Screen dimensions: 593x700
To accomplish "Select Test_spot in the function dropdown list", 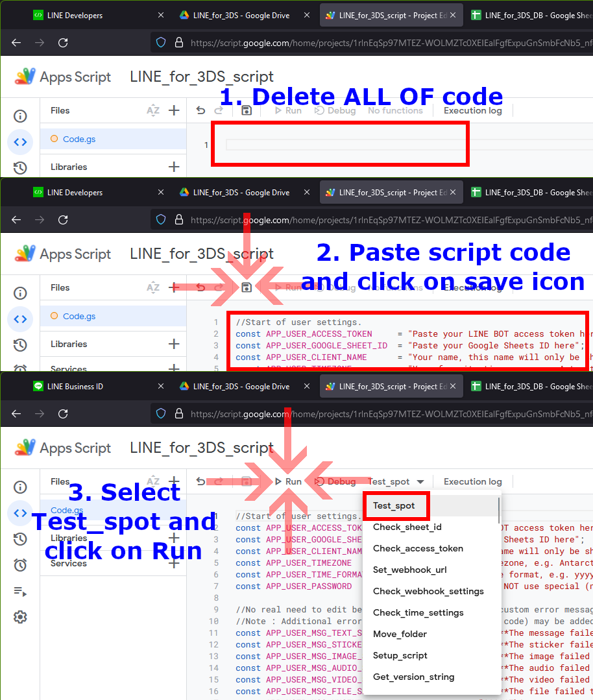I will tap(432, 506).
